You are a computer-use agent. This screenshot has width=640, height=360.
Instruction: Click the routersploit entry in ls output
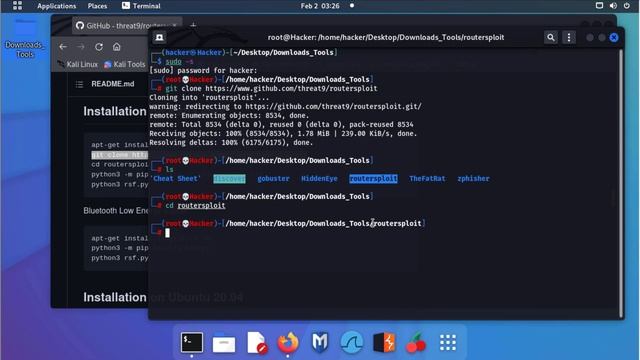point(373,179)
